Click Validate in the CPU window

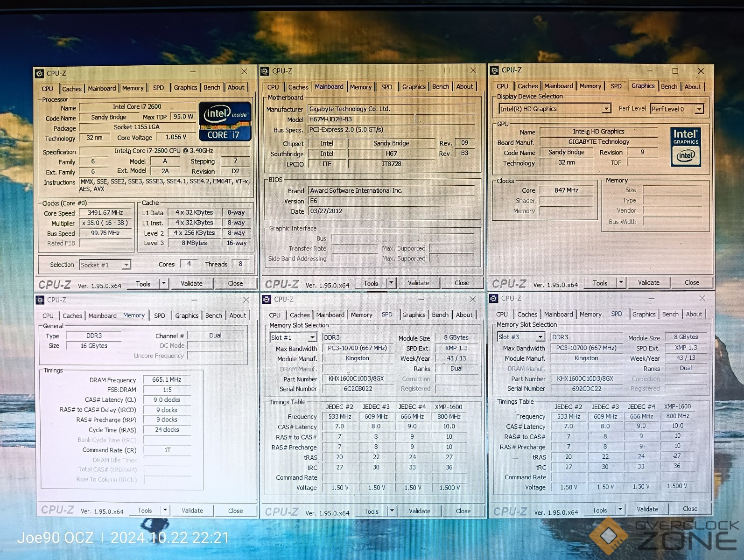[191, 283]
